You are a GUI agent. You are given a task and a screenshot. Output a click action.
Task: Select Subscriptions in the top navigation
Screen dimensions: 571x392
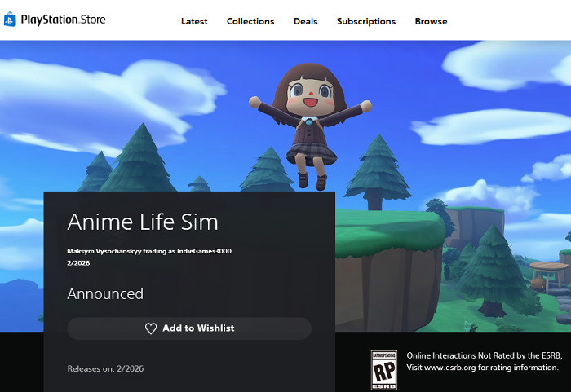(366, 21)
